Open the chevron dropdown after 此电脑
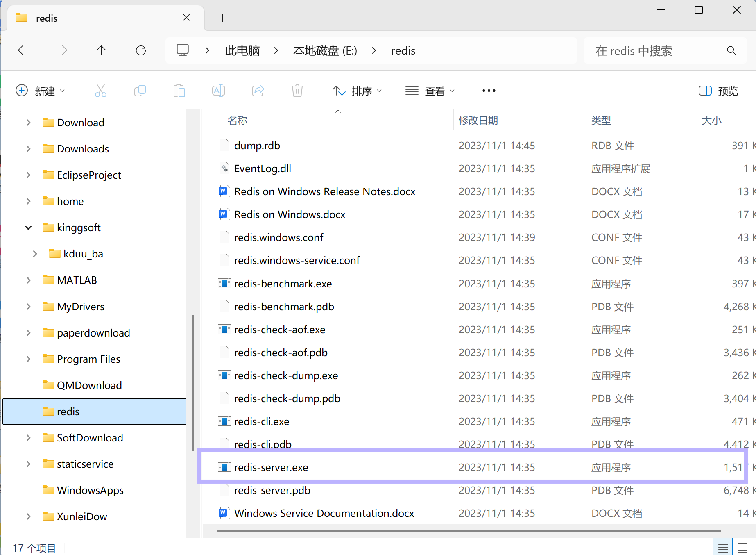The height and width of the screenshot is (555, 756). tap(276, 50)
